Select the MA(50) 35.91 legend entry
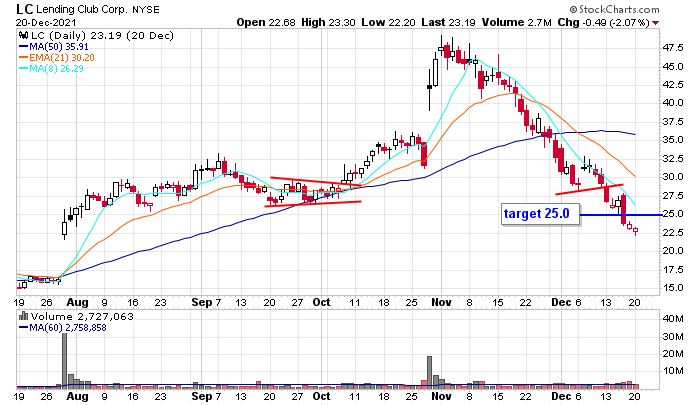The height and width of the screenshot is (405, 700). pos(54,46)
